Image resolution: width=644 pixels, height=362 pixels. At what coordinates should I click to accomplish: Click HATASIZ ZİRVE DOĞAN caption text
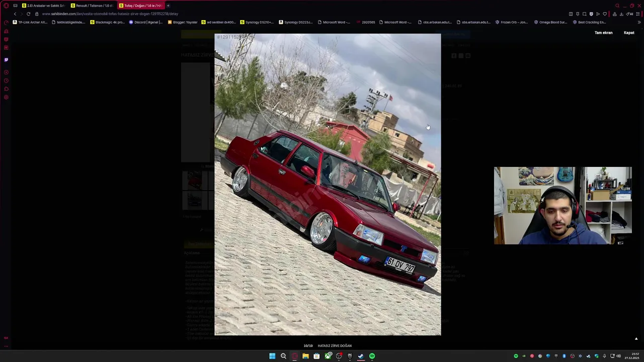tap(335, 346)
